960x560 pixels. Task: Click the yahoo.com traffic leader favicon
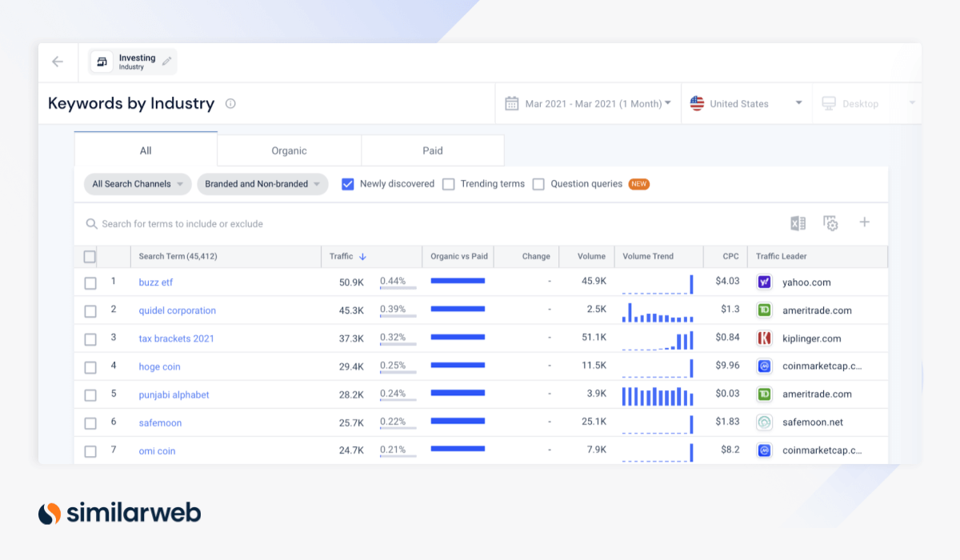pyautogui.click(x=763, y=282)
